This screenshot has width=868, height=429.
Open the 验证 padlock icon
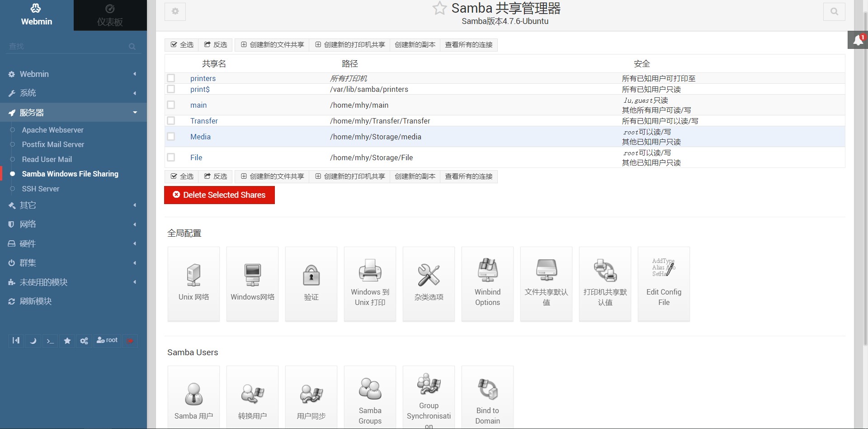pyautogui.click(x=311, y=284)
